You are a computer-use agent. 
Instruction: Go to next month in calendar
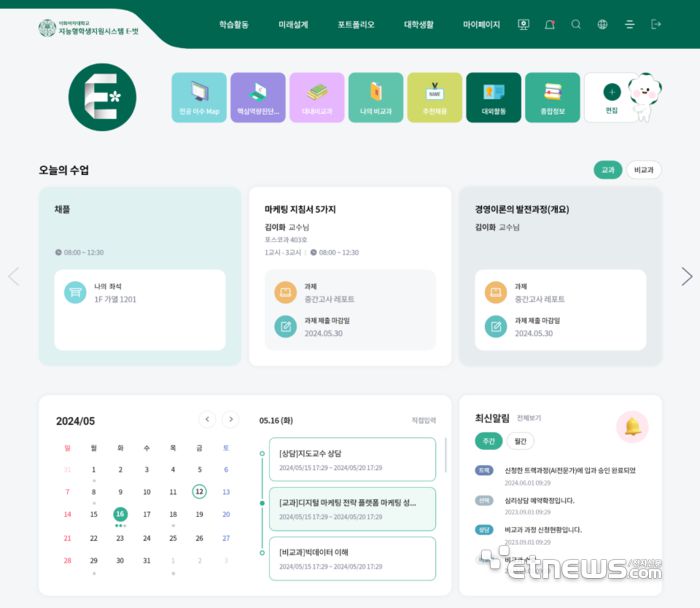(x=231, y=419)
